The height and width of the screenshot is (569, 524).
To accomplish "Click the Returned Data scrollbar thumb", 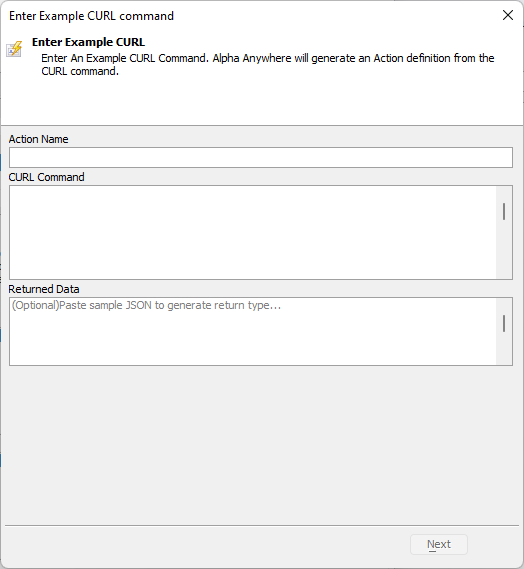I will click(504, 323).
